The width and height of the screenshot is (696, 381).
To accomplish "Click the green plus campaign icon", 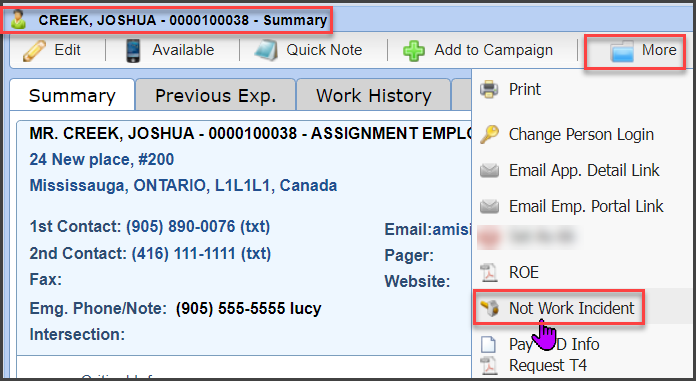I will click(414, 51).
